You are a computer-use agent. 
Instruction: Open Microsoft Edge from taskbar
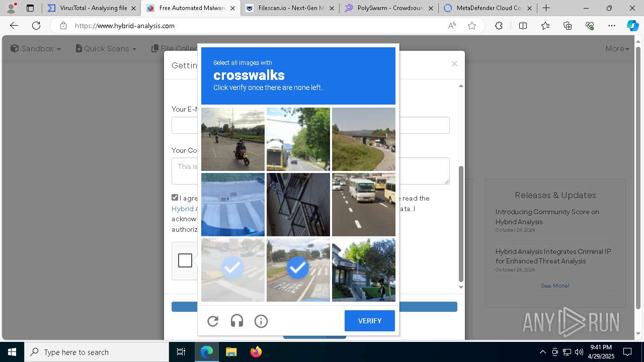[x=207, y=352]
